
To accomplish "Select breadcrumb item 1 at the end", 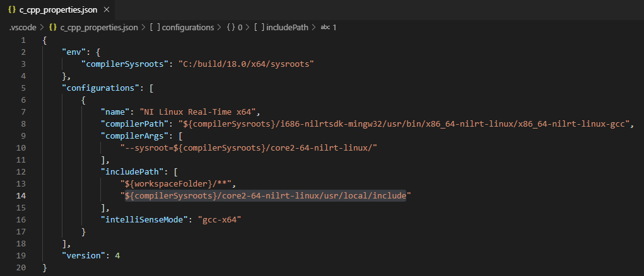I will (335, 28).
